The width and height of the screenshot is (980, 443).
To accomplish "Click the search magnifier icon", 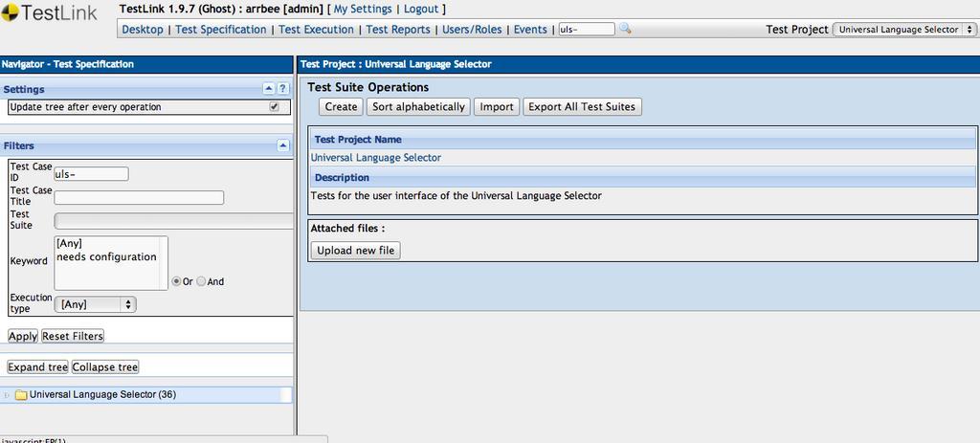I will (625, 29).
